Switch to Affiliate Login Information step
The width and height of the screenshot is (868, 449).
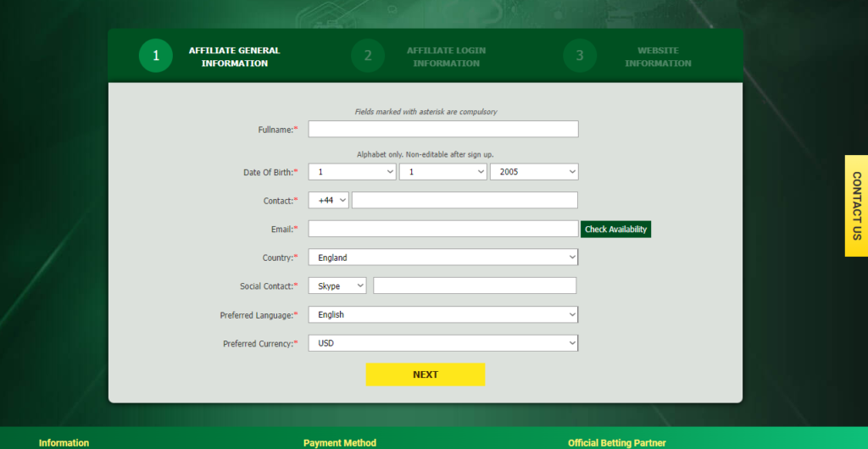pyautogui.click(x=446, y=57)
